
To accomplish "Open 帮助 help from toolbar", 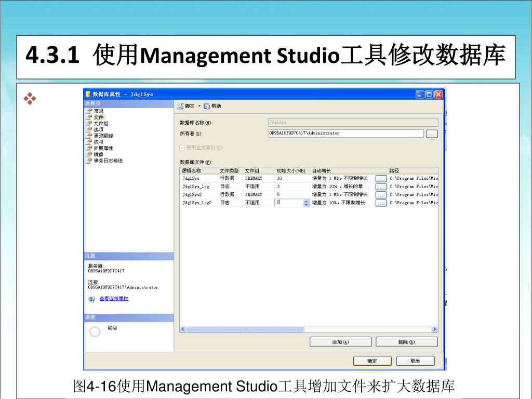I will (212, 106).
